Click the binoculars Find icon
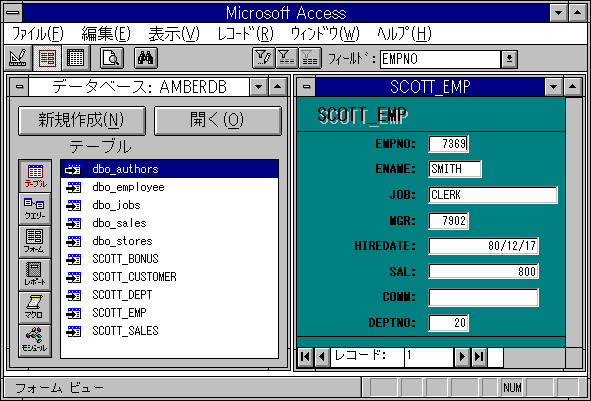Screen dimensions: 591x401 tap(145, 58)
